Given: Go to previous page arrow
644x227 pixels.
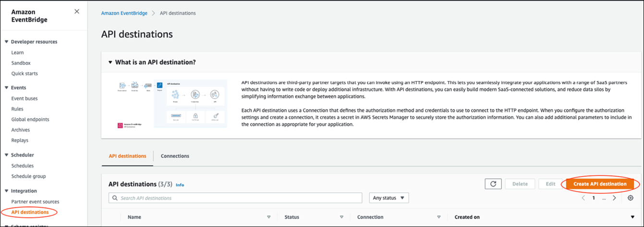Looking at the screenshot, I should [x=583, y=198].
